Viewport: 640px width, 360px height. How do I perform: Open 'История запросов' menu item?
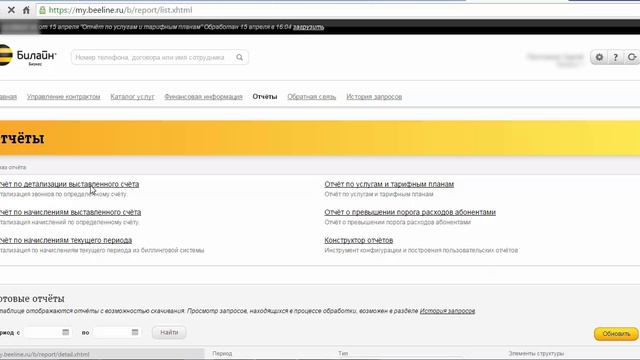click(x=374, y=97)
